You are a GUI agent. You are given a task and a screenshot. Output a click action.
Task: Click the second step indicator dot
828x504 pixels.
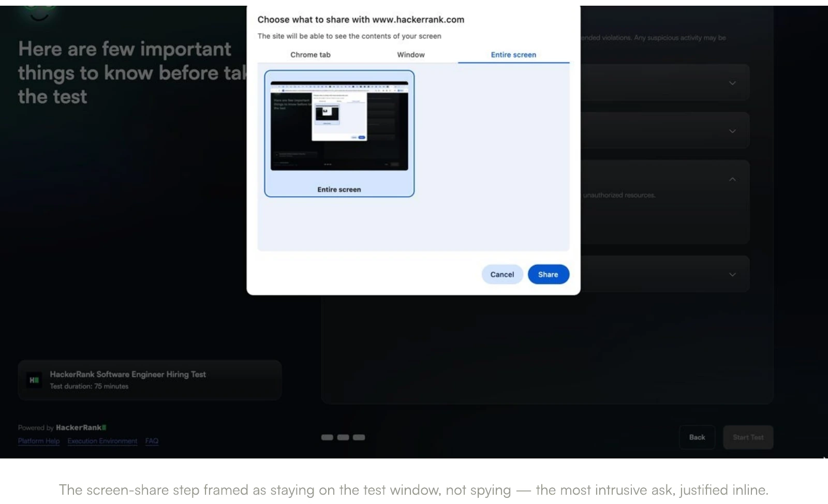pyautogui.click(x=343, y=437)
